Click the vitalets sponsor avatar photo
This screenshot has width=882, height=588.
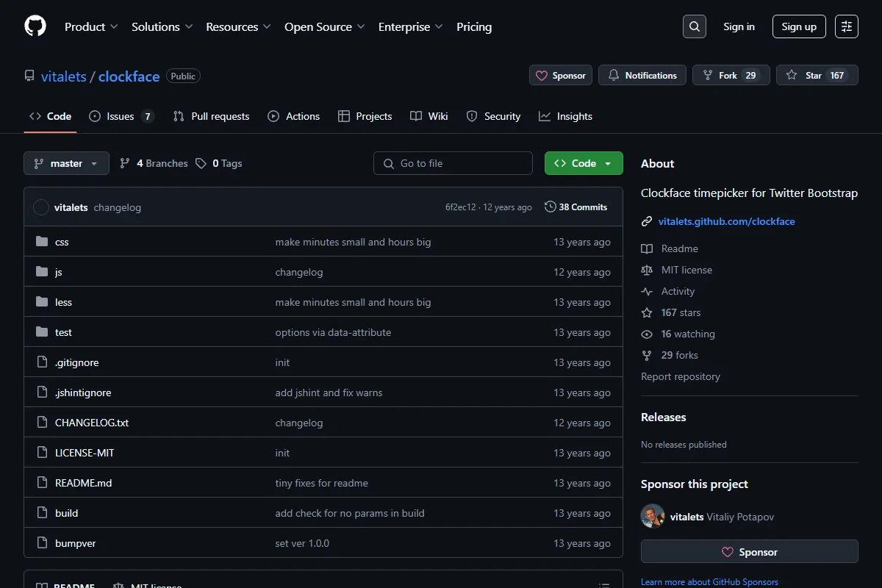[653, 516]
